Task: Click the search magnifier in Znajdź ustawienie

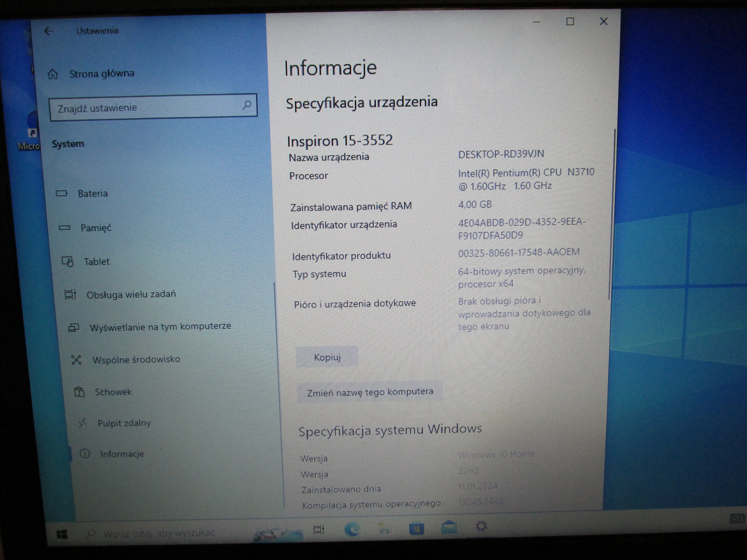Action: (247, 105)
